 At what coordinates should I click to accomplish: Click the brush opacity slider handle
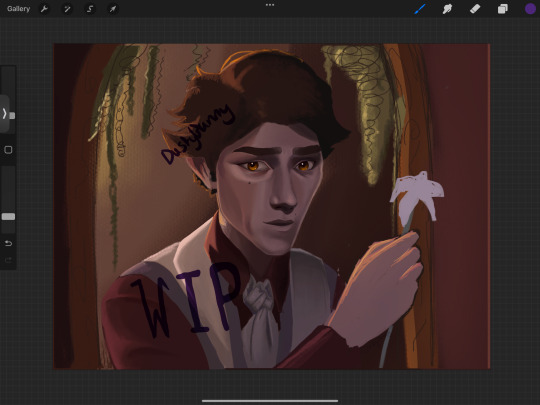8,217
